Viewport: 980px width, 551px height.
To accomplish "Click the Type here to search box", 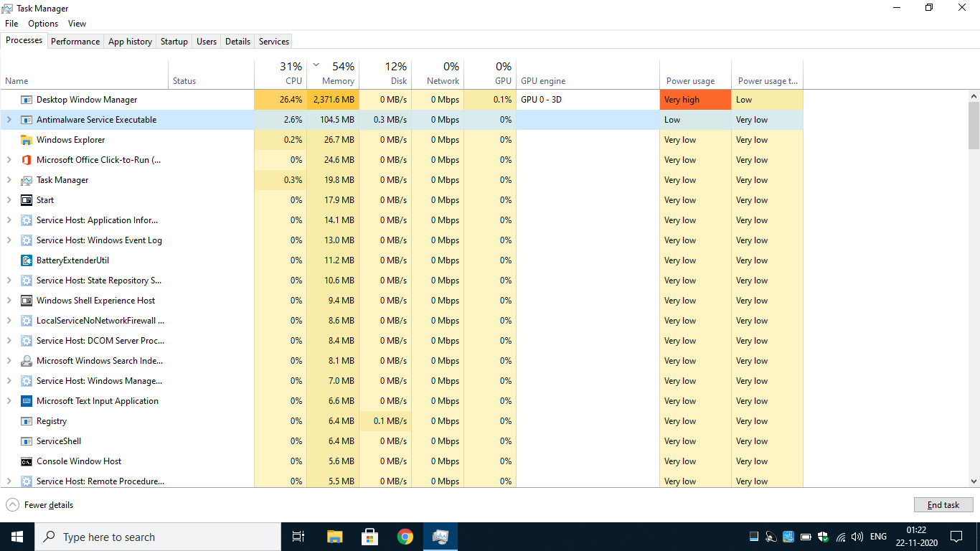I will (x=158, y=537).
